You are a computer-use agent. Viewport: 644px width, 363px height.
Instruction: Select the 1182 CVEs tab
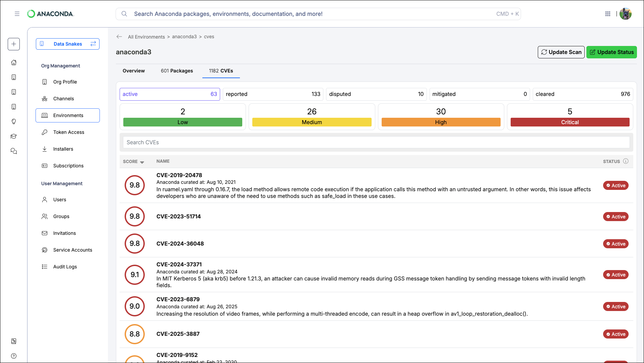(221, 71)
